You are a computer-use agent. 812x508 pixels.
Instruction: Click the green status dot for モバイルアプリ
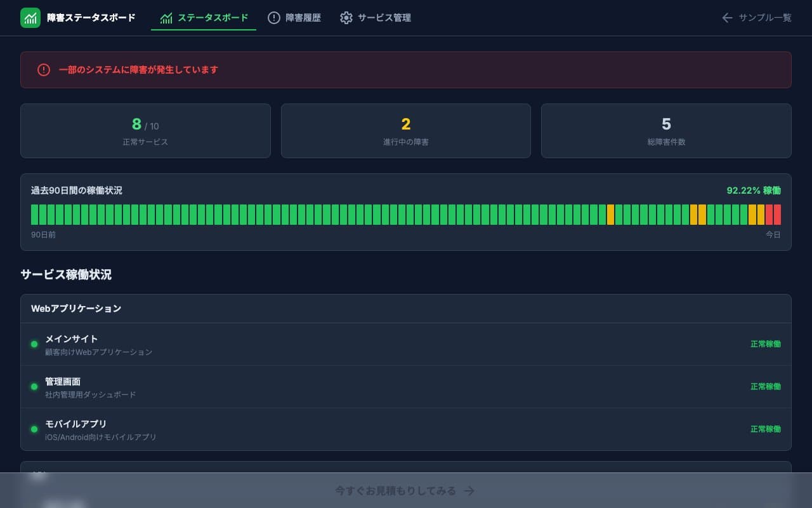34,429
